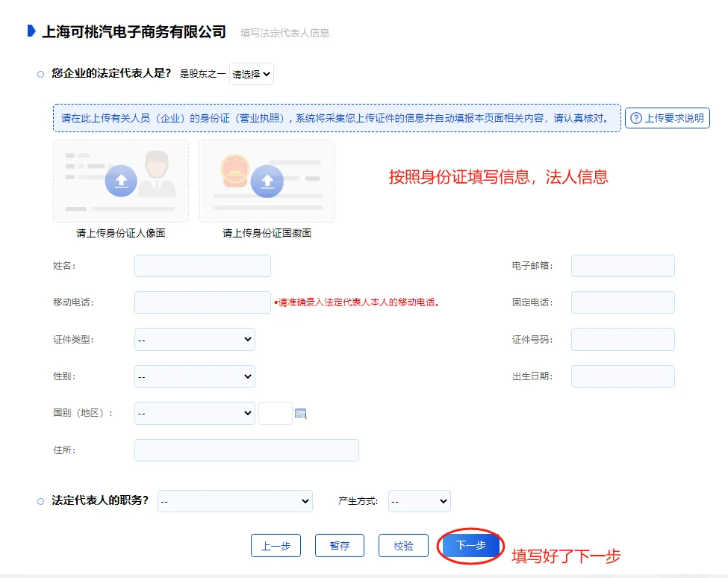
Task: Click the 暂存 button
Action: point(339,546)
